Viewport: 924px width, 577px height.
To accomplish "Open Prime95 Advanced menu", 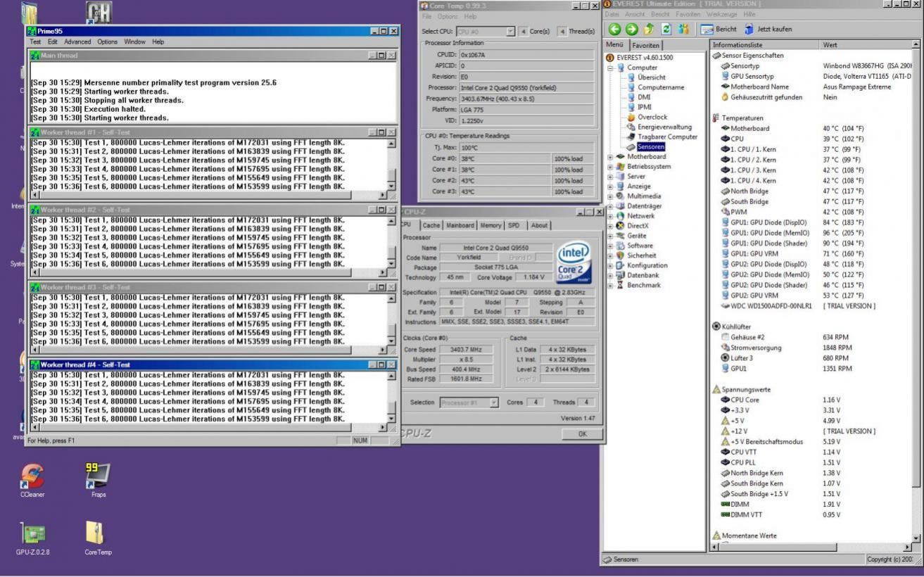I will (77, 42).
